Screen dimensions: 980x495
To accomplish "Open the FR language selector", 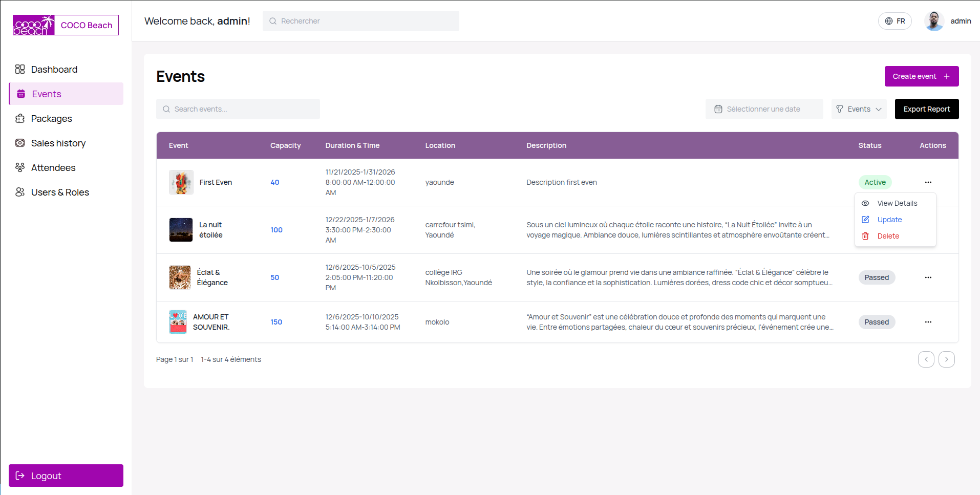I will [x=894, y=21].
